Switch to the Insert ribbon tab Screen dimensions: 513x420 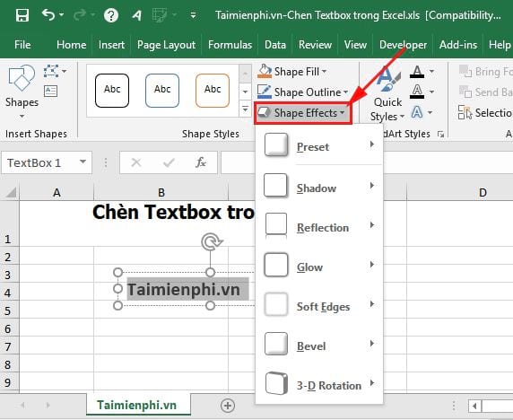click(x=111, y=45)
